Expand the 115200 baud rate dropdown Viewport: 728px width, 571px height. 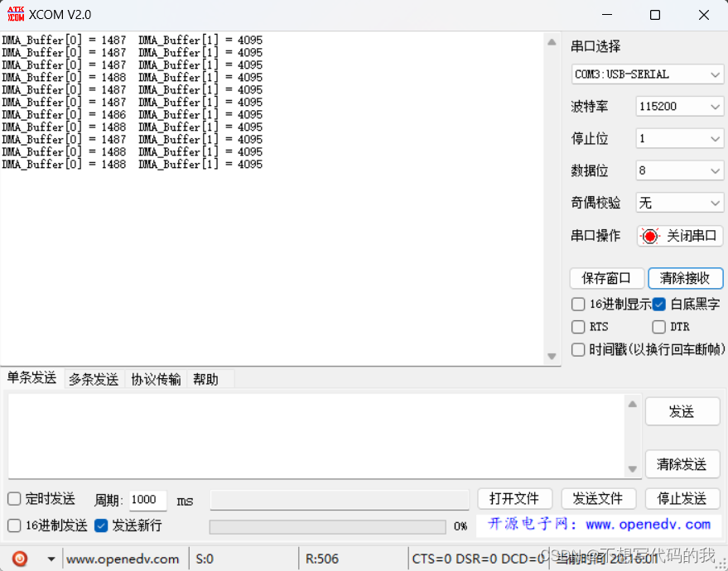[679, 106]
